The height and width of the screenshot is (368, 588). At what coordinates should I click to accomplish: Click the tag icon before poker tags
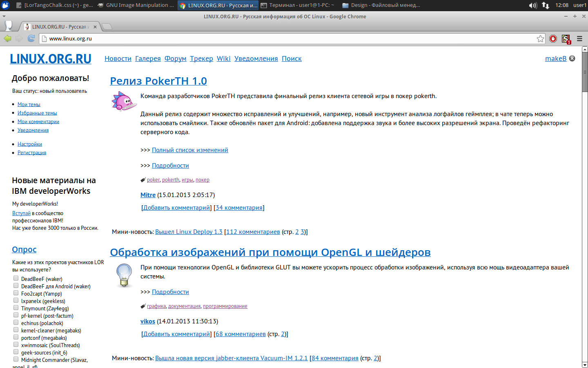point(143,180)
